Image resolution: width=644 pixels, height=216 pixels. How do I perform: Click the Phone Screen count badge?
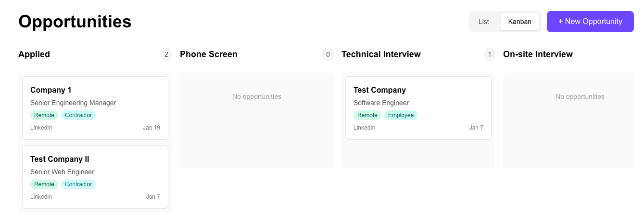coord(328,54)
